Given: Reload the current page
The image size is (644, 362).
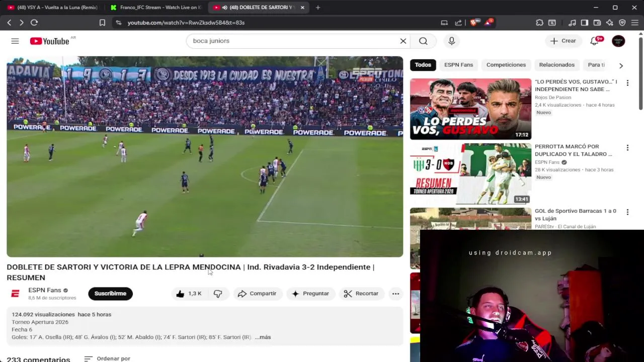Looking at the screenshot, I should pos(34,23).
